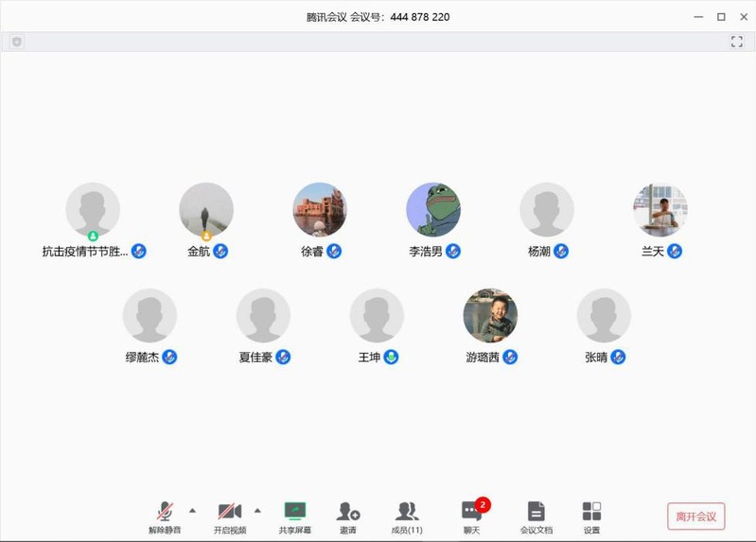Viewport: 756px width, 542px height.
Task: Click the name label 张晴
Action: tap(596, 358)
